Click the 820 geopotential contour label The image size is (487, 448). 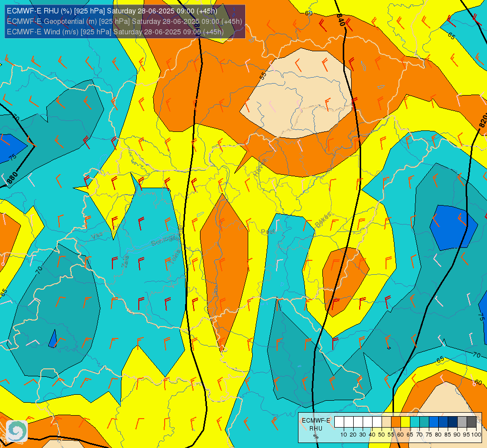pos(483,120)
